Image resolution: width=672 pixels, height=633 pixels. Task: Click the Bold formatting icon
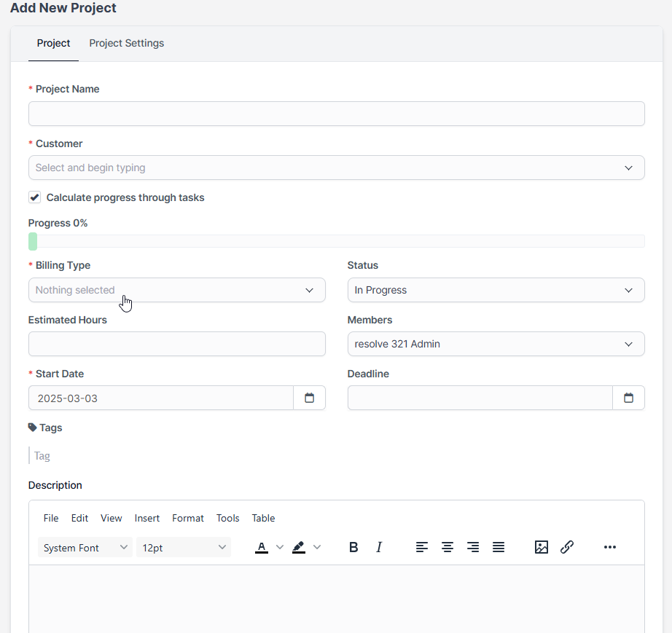tap(353, 547)
